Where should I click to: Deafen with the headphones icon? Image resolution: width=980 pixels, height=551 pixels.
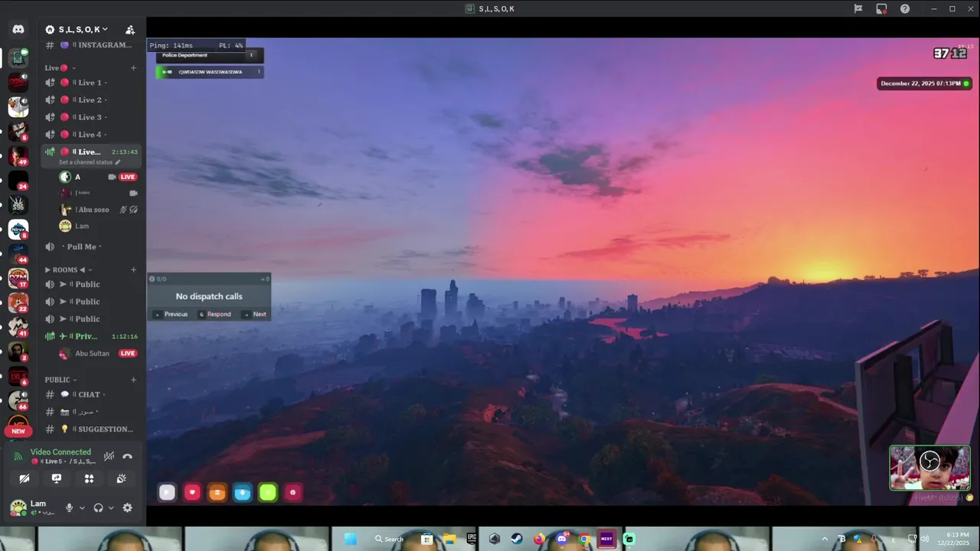98,507
